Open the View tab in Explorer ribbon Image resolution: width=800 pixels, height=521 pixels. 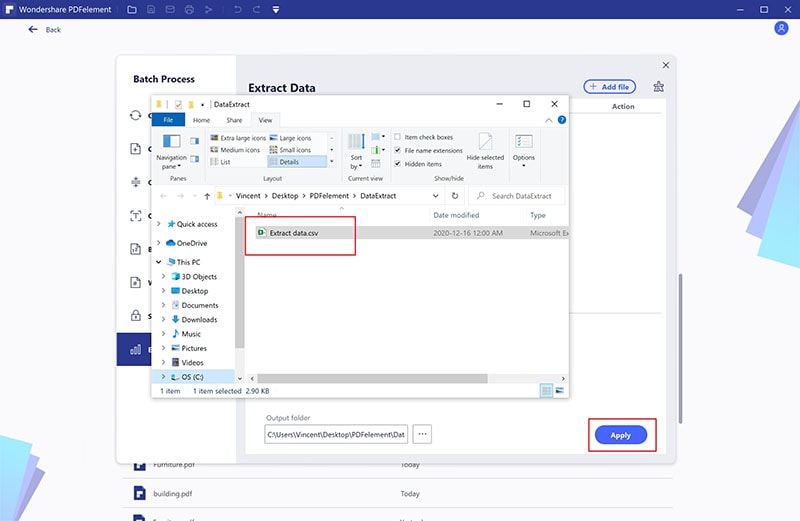265,120
